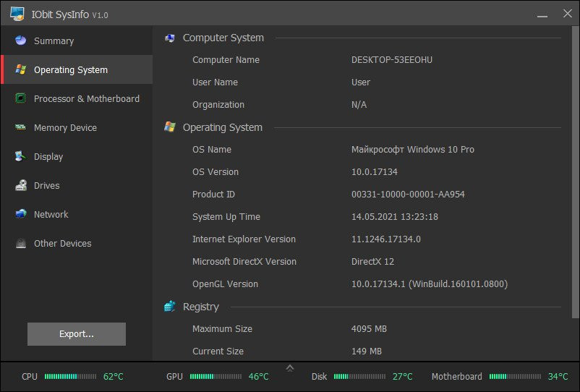Screen dimensions: 580x392
Task: Click the Organization value N/A
Action: [359, 105]
